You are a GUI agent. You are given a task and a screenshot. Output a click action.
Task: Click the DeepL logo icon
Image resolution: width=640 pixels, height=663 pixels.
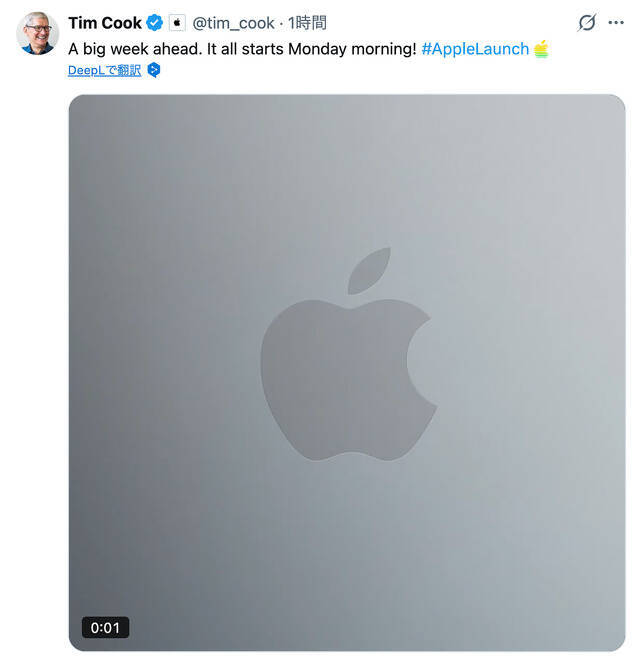[154, 70]
